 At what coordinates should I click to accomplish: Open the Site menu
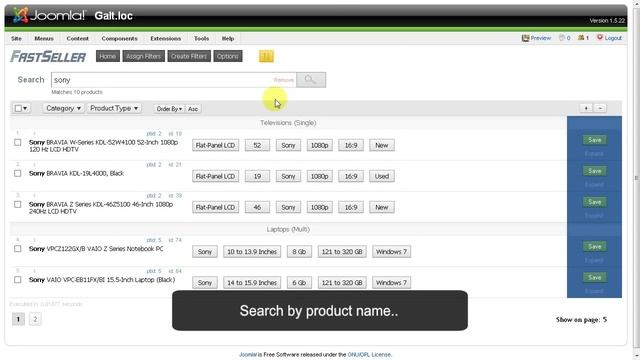16,38
